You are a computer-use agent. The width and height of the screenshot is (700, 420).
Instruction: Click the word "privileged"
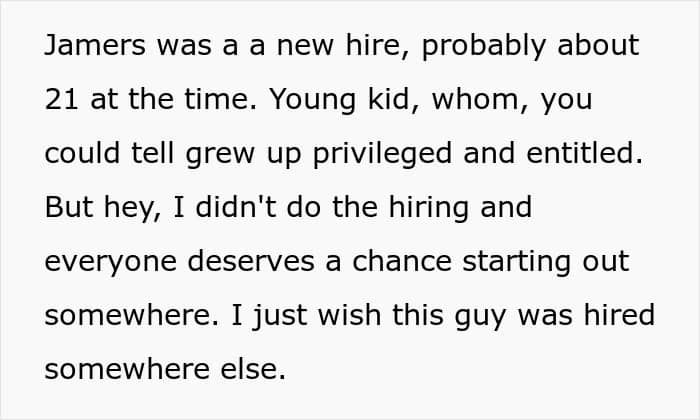(383, 155)
